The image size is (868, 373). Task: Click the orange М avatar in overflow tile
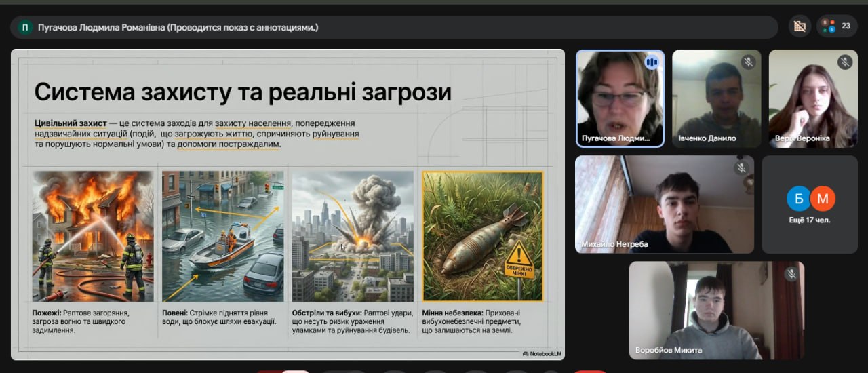click(x=823, y=199)
